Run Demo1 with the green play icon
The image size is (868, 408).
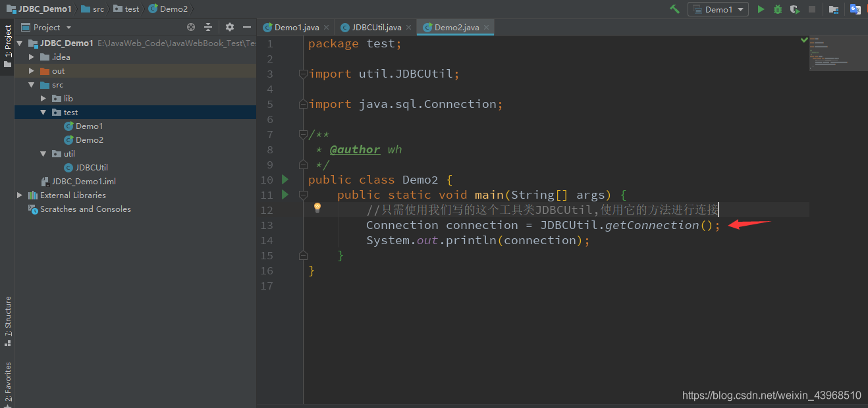pyautogui.click(x=761, y=9)
